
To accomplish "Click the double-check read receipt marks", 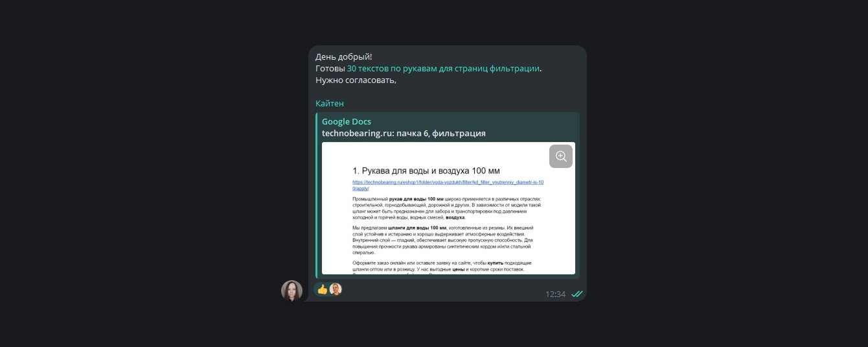I will [577, 294].
